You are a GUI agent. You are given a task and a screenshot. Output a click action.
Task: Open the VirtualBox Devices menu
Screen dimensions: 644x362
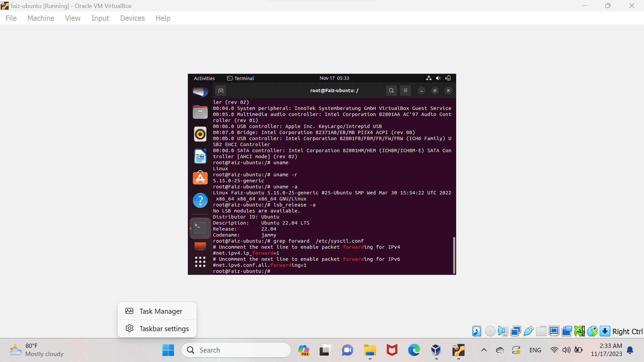(x=132, y=18)
